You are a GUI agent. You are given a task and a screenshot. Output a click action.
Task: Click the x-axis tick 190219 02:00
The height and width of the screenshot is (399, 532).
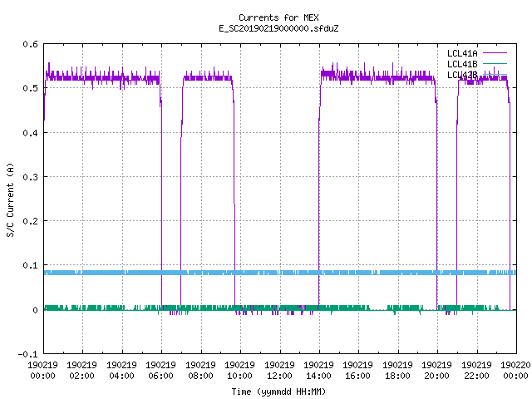coord(81,370)
